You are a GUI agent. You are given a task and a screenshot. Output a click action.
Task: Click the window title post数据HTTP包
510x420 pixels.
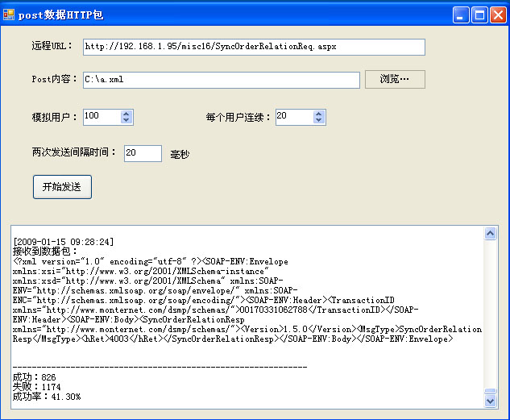coord(60,15)
